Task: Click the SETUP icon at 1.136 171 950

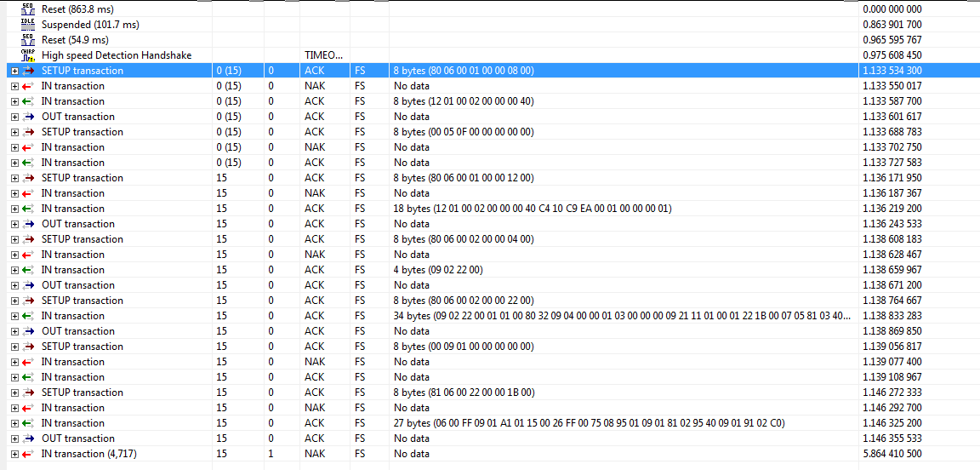Action: [x=29, y=178]
